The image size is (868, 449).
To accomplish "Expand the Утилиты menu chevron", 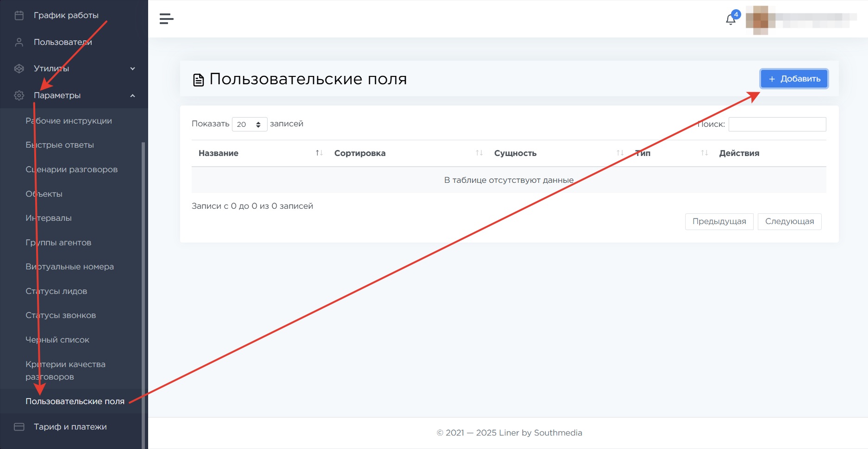I will point(133,69).
